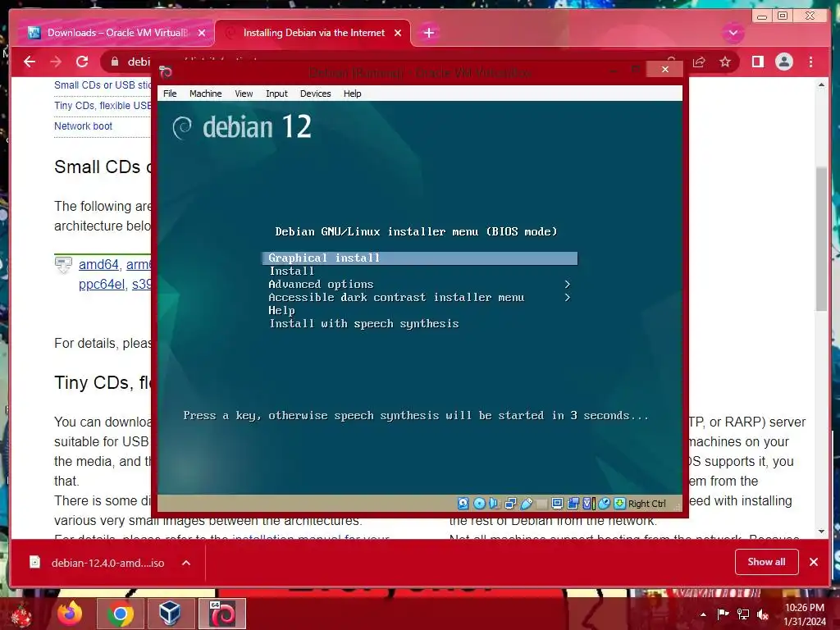Open Debian VM taskbar button
The height and width of the screenshot is (630, 840).
tap(221, 614)
